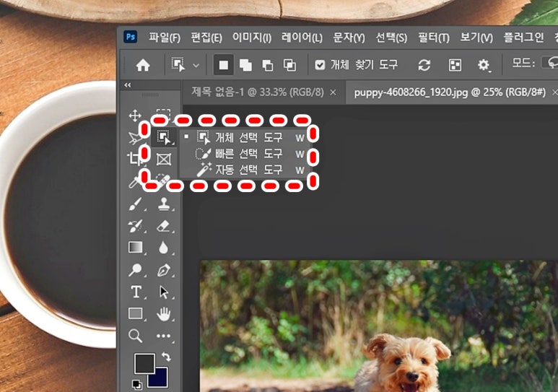Select the Path Selection tool
This screenshot has width=558, height=392.
pyautogui.click(x=164, y=292)
